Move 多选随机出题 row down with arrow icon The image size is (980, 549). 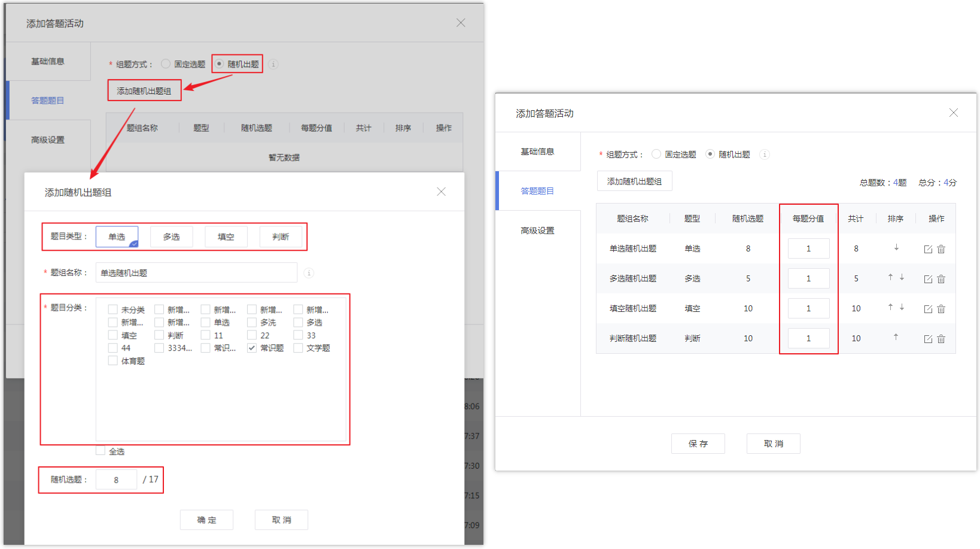click(x=902, y=277)
